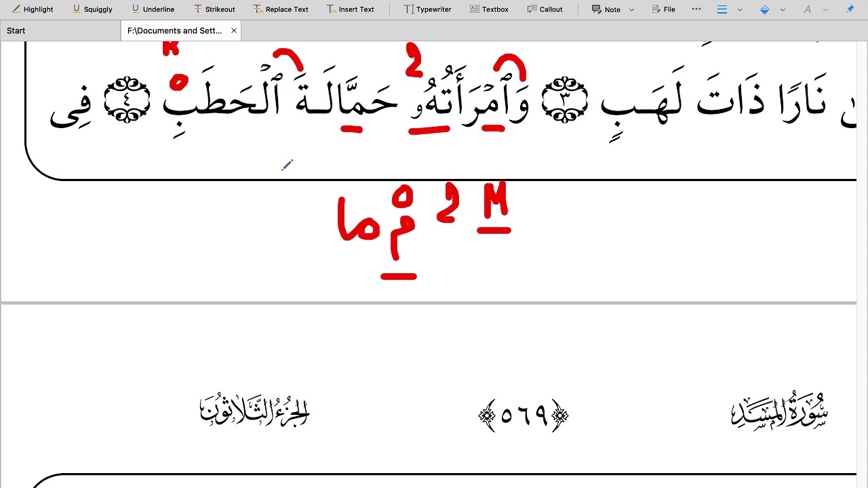Screen dimensions: 868x488
Task: Select the Callout tool
Action: pos(545,9)
